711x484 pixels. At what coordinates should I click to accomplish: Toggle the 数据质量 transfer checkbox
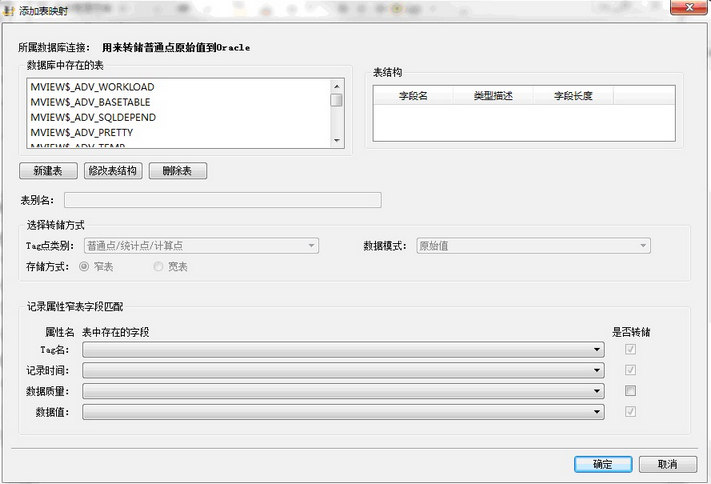point(630,391)
